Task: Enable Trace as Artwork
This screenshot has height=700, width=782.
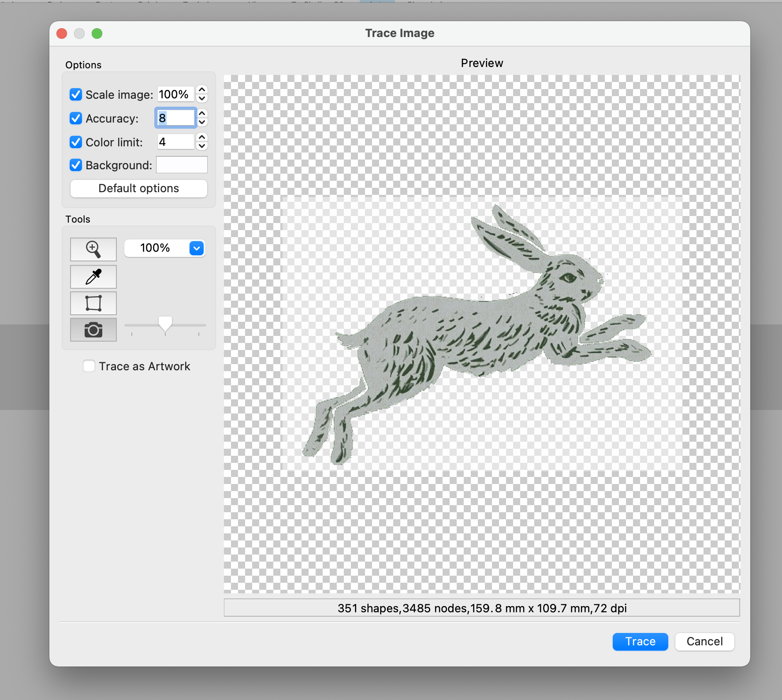Action: [x=89, y=366]
